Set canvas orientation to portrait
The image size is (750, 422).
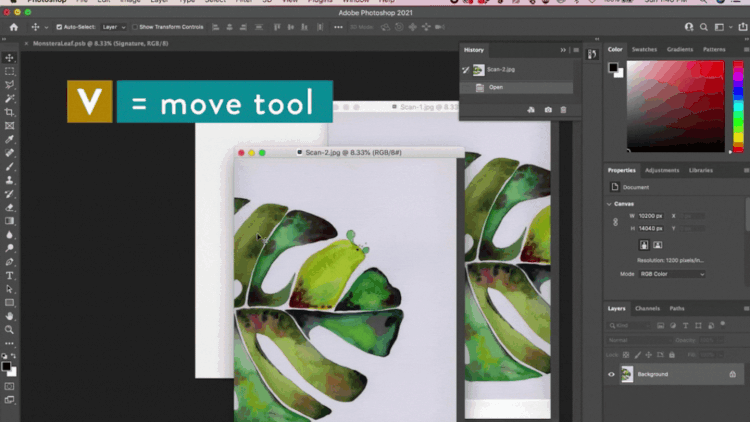point(644,245)
